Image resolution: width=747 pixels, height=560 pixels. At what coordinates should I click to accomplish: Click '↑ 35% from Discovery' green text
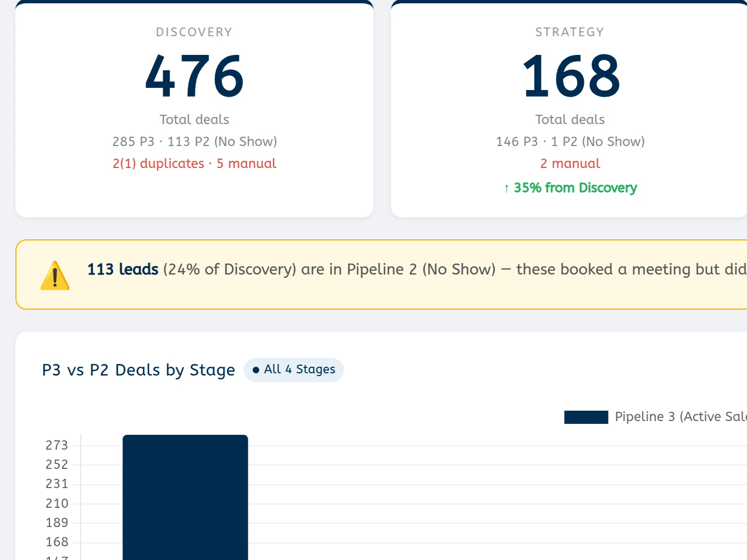point(570,188)
